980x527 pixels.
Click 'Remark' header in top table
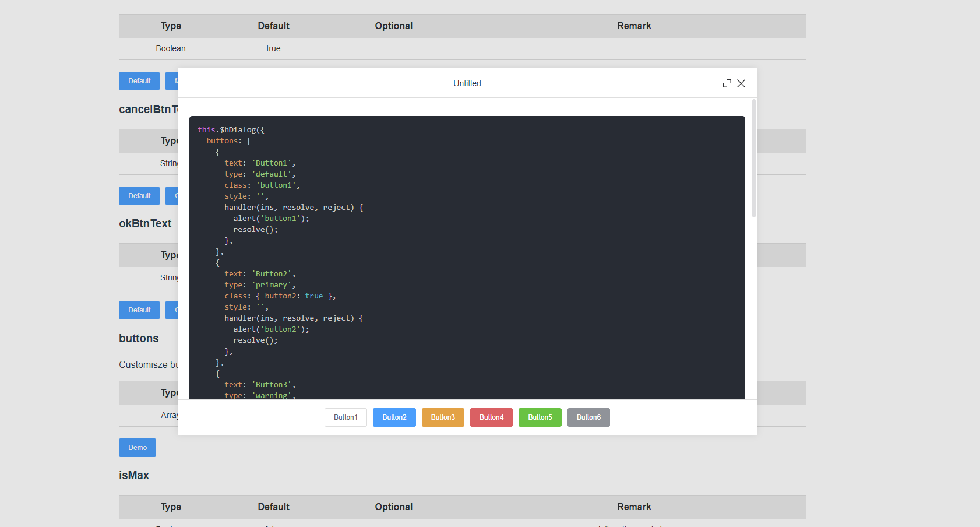[x=634, y=26]
